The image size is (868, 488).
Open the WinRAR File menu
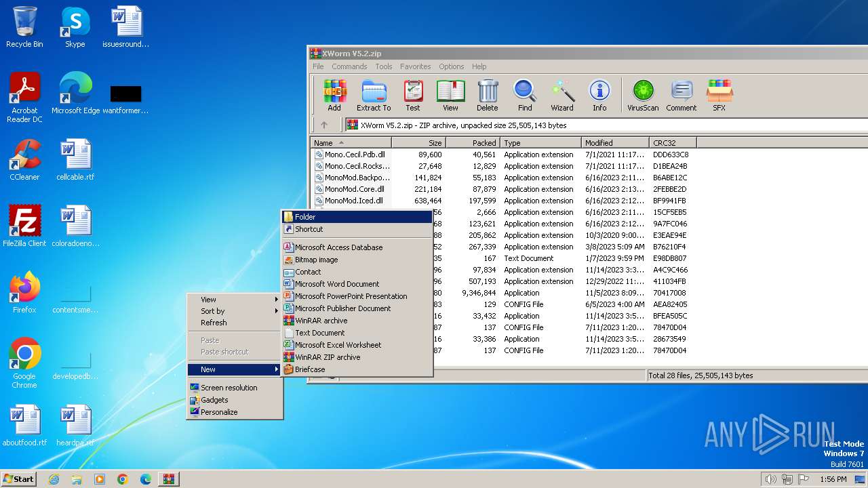pyautogui.click(x=318, y=66)
